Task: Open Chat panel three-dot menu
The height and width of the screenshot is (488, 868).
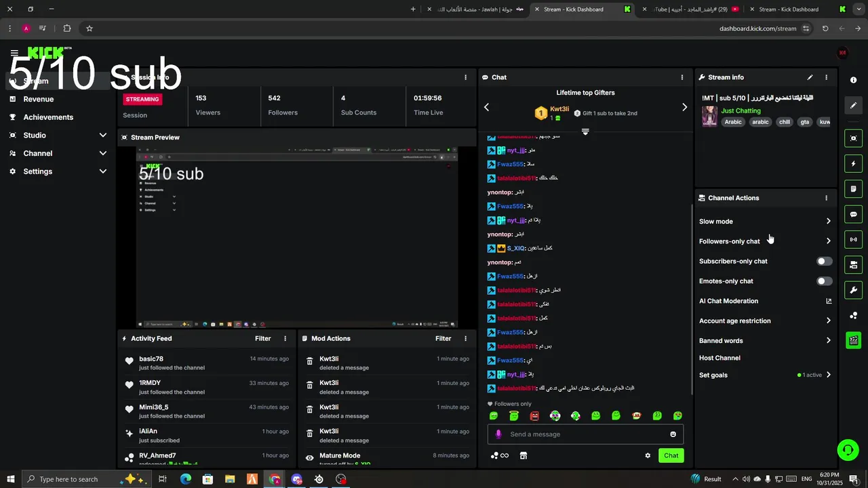Action: coord(682,77)
